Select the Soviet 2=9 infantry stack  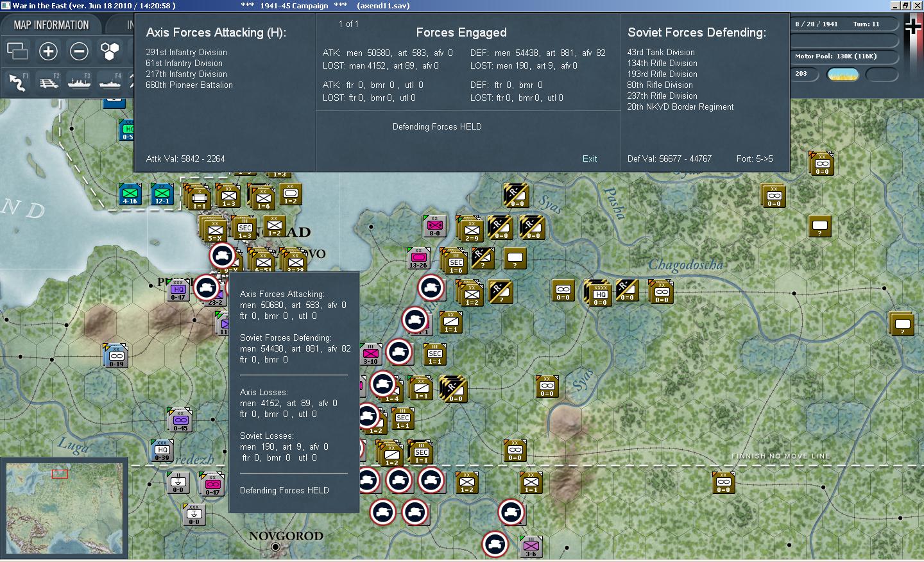471,230
